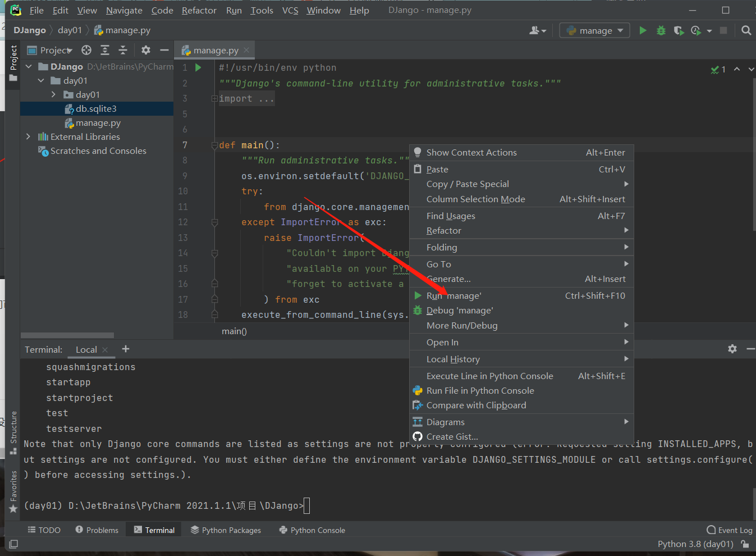Choose Generate... from context menu
Image resolution: width=756 pixels, height=556 pixels.
coord(522,279)
